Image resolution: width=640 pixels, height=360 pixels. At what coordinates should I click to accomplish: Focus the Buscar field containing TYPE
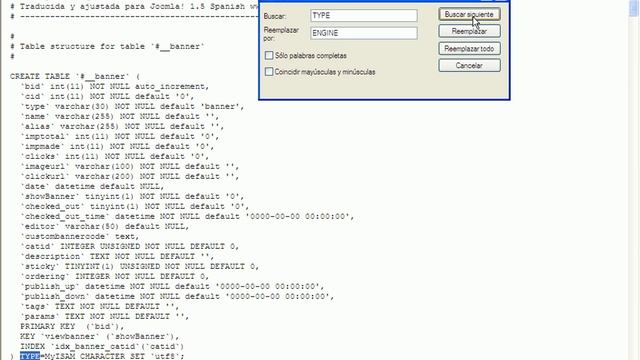click(364, 16)
